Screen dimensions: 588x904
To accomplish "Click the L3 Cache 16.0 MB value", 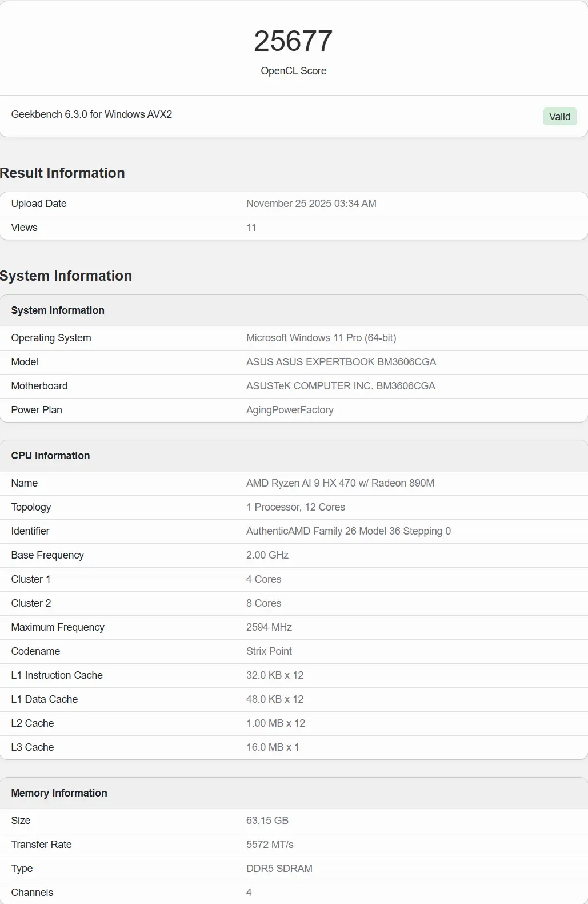I will (272, 747).
